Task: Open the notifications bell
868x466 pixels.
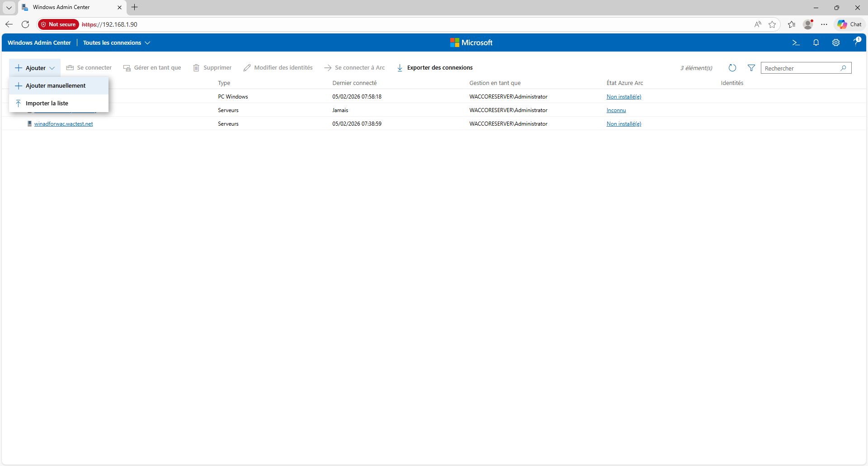Action: [816, 42]
